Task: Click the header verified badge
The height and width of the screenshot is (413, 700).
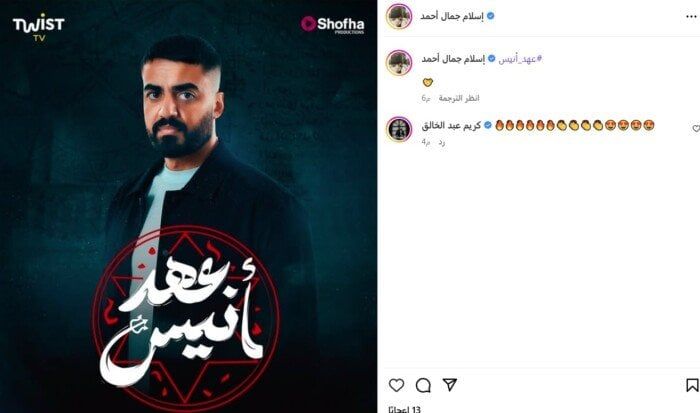Action: 491,16
